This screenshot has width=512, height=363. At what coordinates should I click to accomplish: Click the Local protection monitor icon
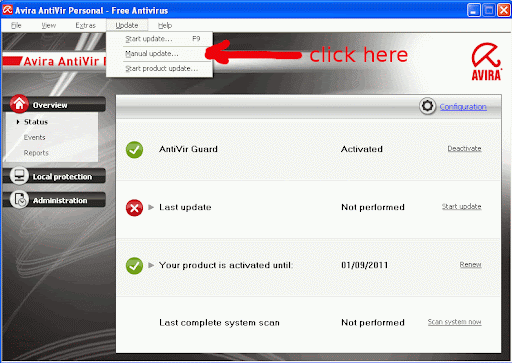pos(19,175)
